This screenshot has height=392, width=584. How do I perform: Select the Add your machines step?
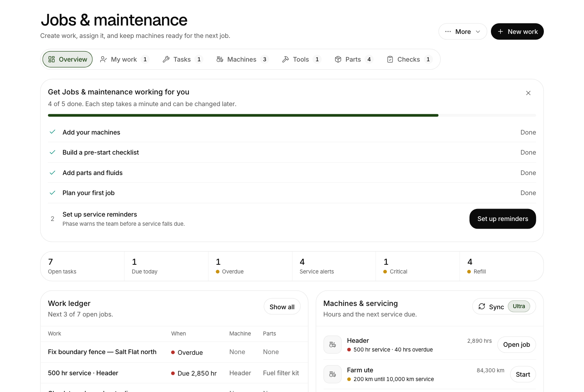[x=292, y=132]
